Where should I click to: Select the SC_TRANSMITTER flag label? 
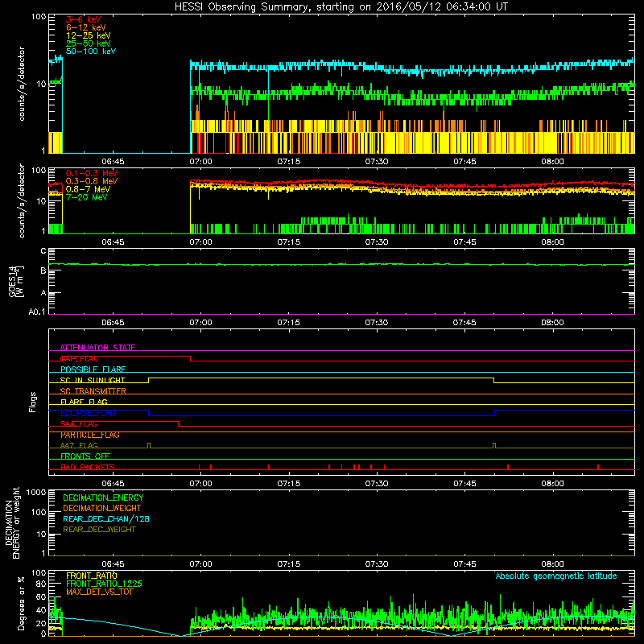pos(93,391)
